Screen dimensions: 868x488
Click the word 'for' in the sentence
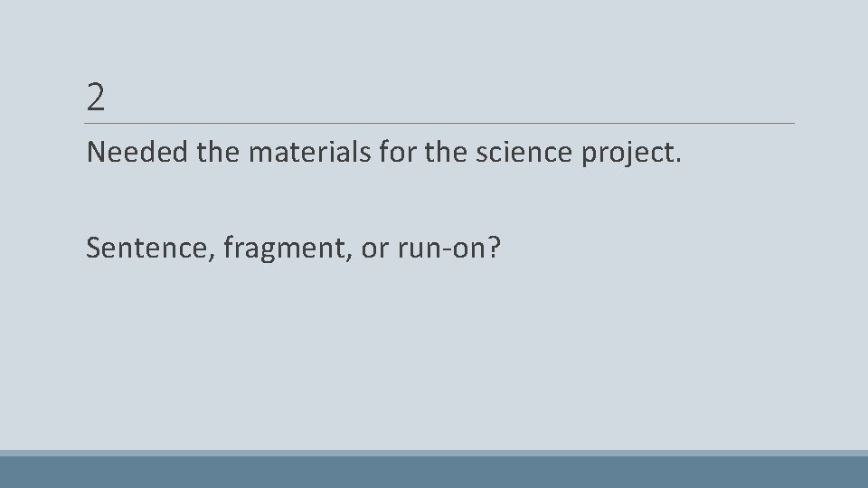[397, 152]
